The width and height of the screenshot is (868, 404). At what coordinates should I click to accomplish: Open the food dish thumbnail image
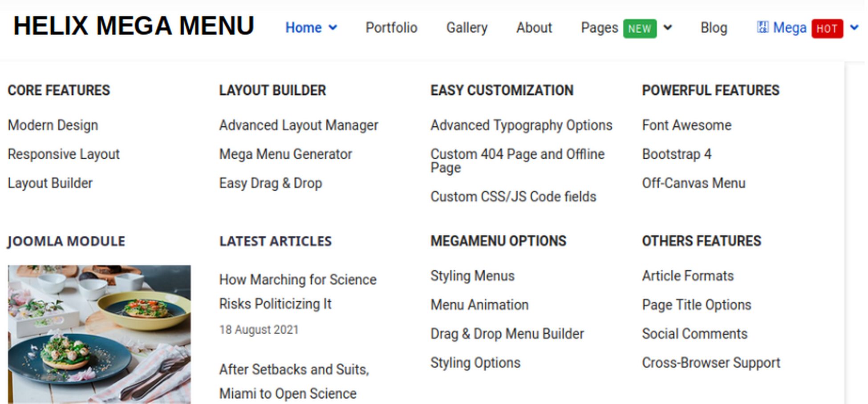click(99, 334)
